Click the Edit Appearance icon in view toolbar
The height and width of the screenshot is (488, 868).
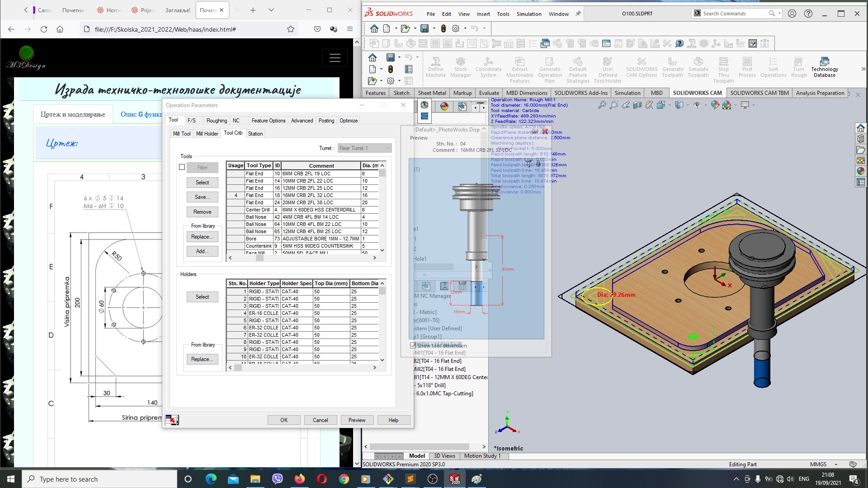coord(715,105)
